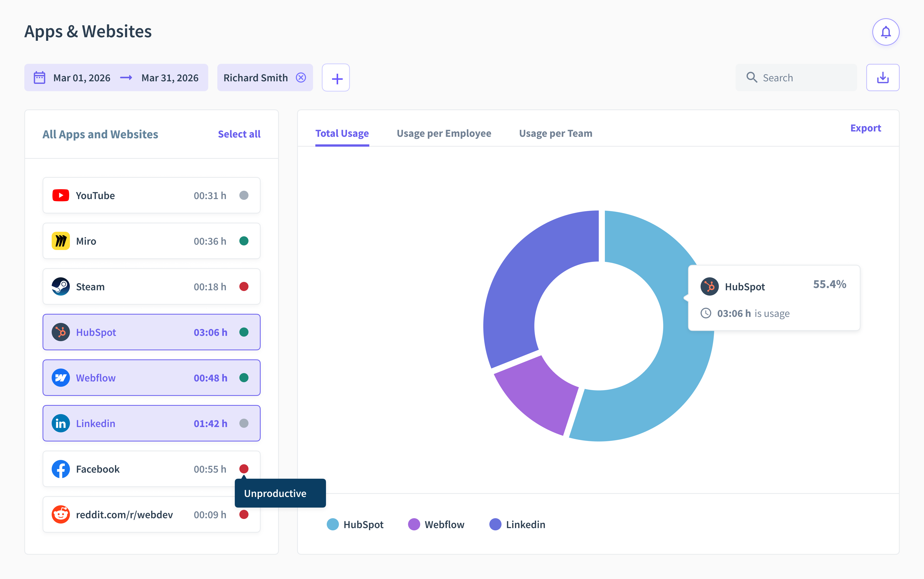
Task: Click the Linkedin legend color swatch
Action: click(x=495, y=524)
